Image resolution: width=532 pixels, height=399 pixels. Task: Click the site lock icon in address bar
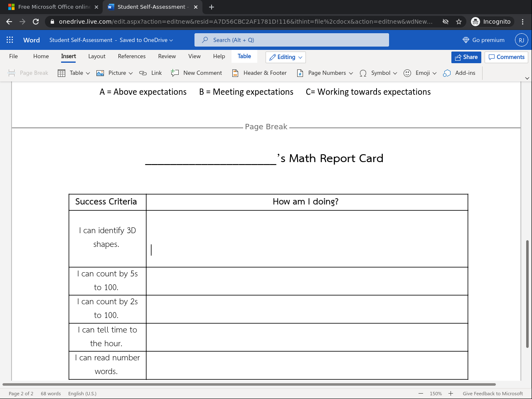point(52,22)
